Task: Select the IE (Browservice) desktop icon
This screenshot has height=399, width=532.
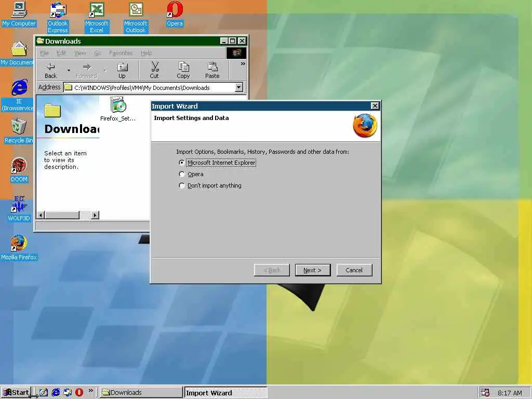Action: point(18,96)
